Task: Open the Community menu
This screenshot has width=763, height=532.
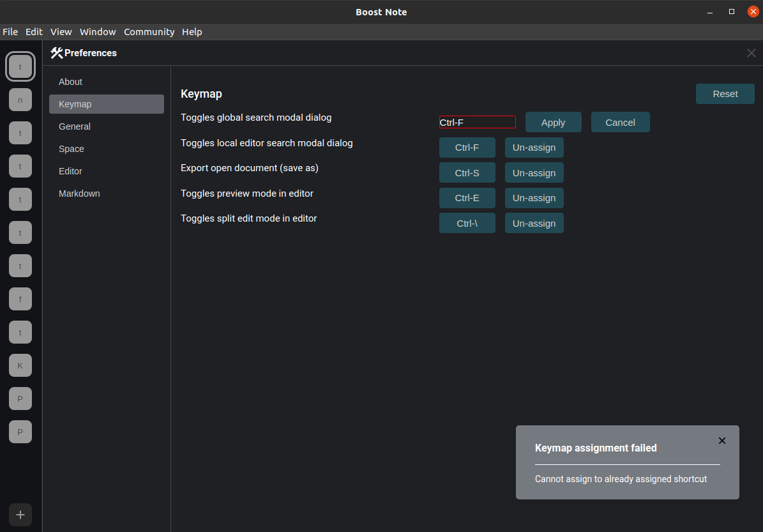Action: point(149,32)
